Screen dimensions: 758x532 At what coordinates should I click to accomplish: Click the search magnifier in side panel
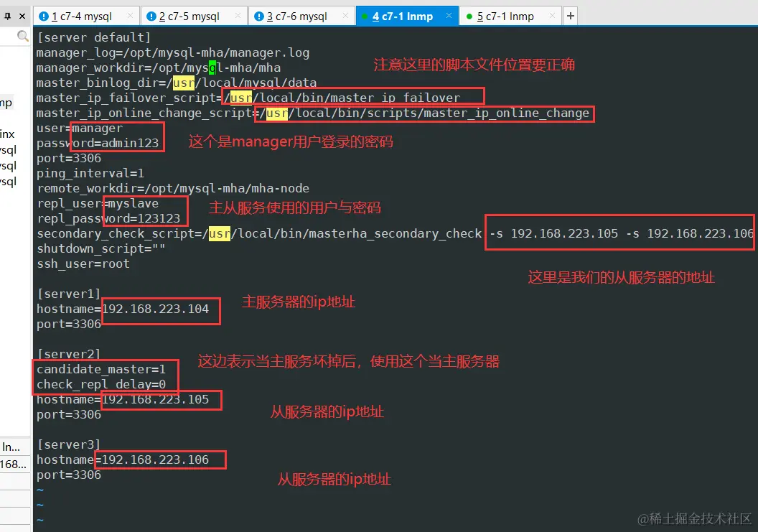click(x=23, y=36)
